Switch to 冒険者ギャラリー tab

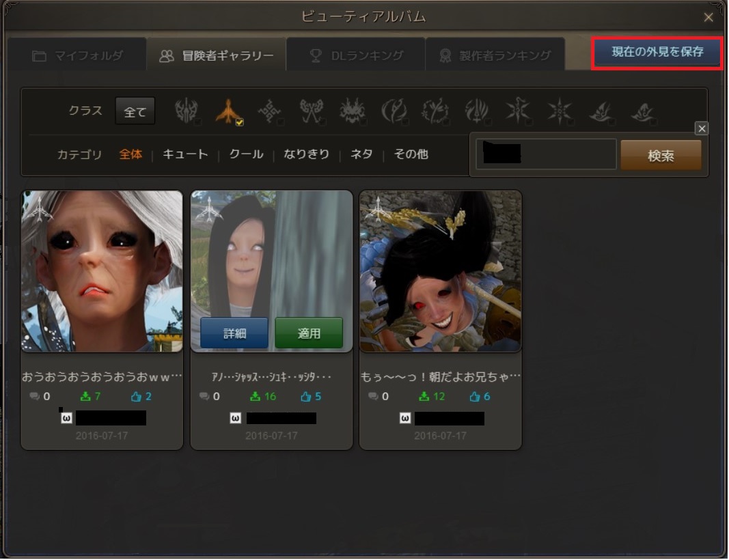click(216, 55)
